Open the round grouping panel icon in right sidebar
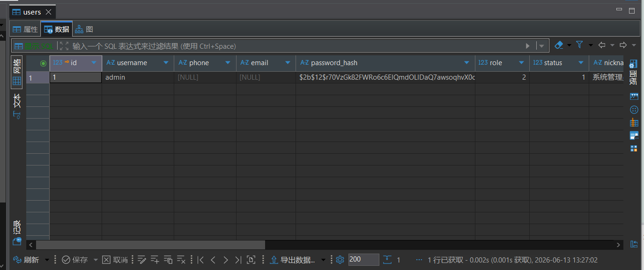 (x=634, y=110)
